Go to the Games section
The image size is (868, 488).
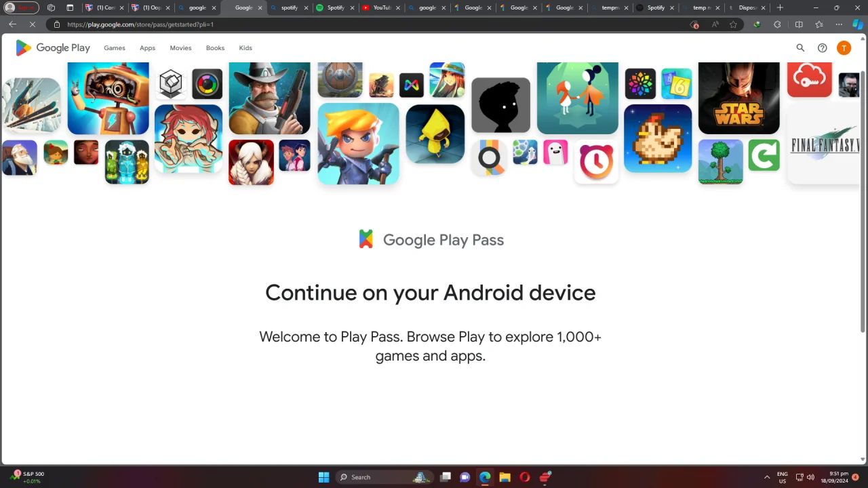coord(115,48)
